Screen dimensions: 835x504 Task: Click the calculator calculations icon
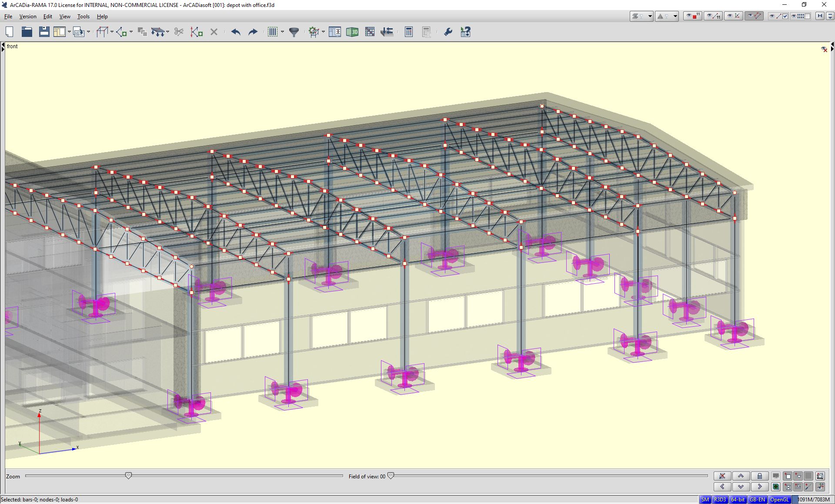tap(408, 32)
